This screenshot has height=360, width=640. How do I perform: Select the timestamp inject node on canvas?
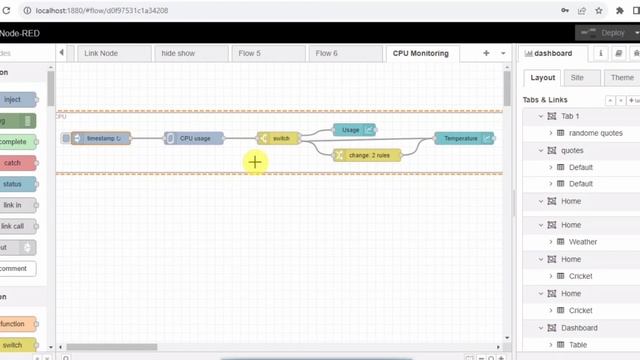click(x=101, y=138)
